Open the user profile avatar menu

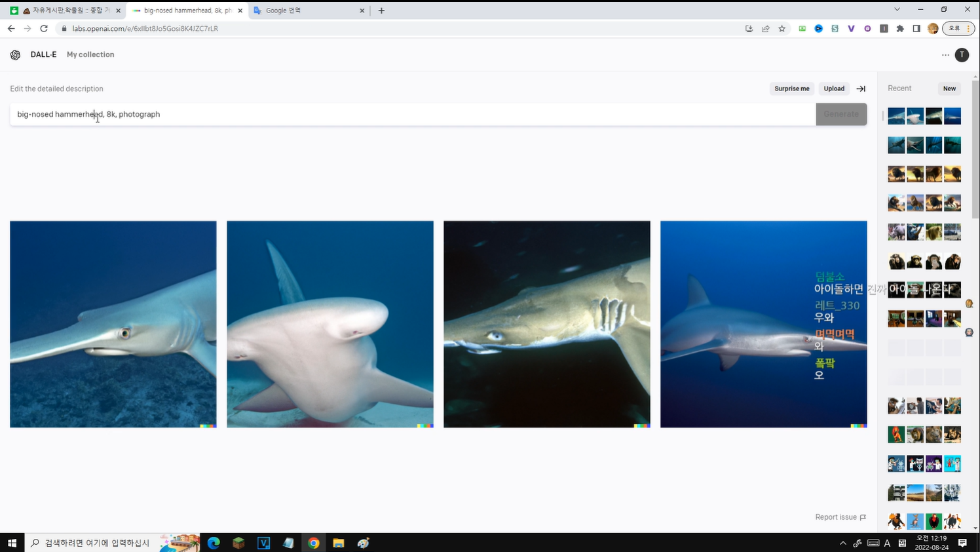click(x=962, y=55)
